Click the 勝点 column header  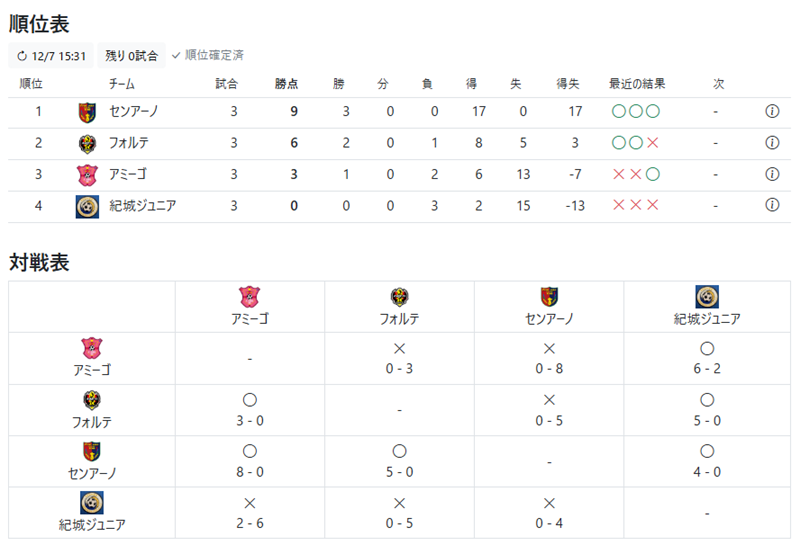pyautogui.click(x=286, y=84)
